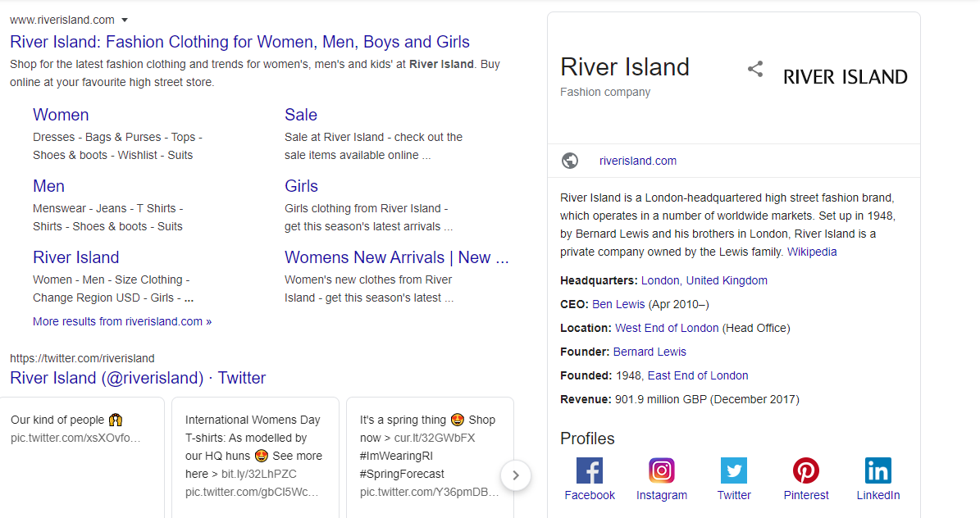Follow the Wikipedia link in description
Image resolution: width=980 pixels, height=518 pixels.
pos(812,252)
